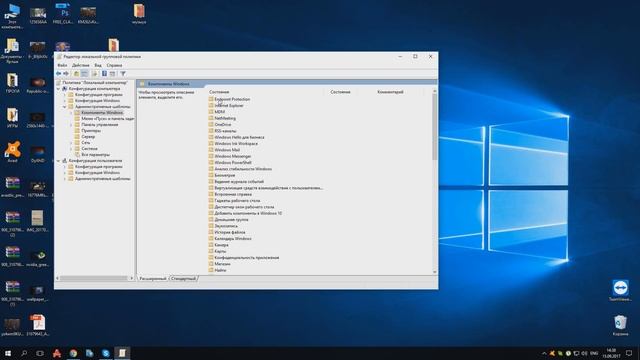
Task: Click the Export list toolbar icon
Action: (94, 73)
